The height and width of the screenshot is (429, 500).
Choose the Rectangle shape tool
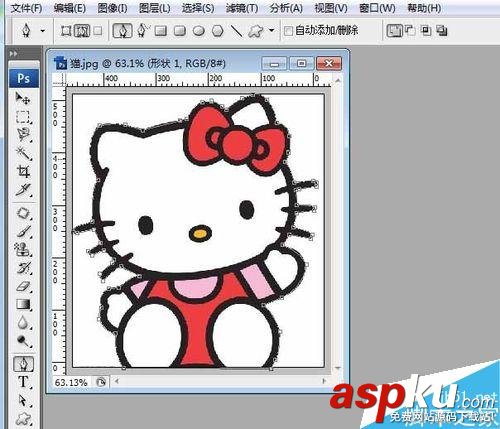[x=161, y=31]
